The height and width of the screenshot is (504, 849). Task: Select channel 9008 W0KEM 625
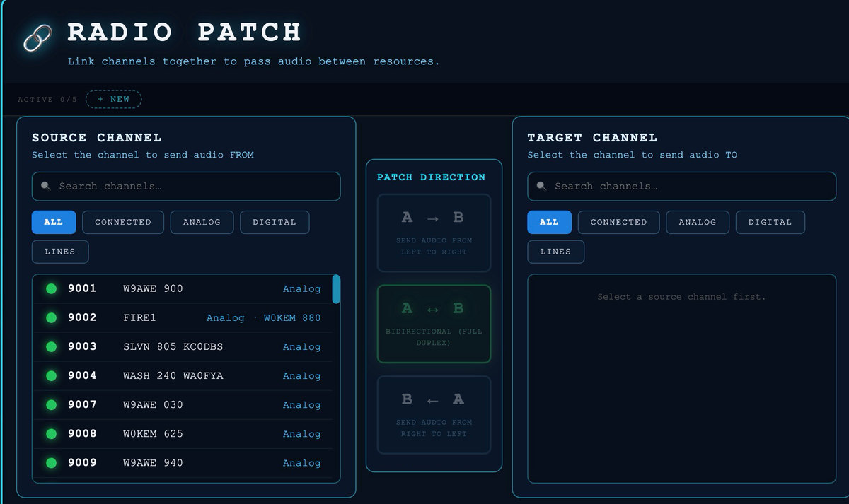click(x=183, y=434)
